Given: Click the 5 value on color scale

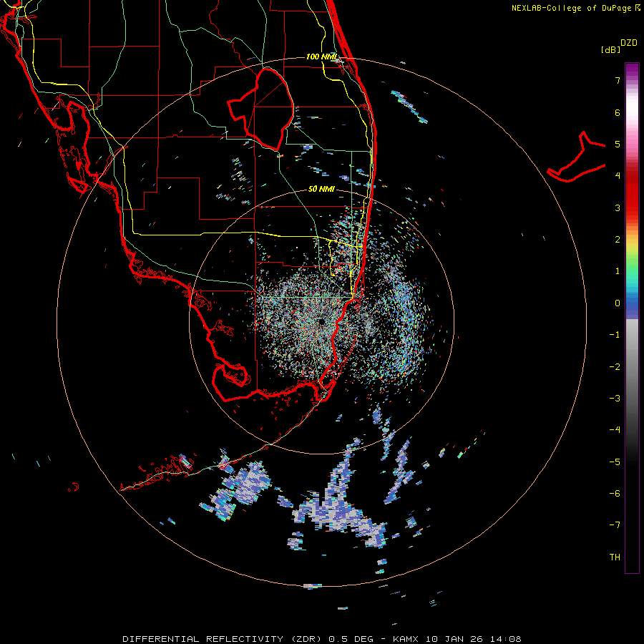Looking at the screenshot, I should click(618, 144).
